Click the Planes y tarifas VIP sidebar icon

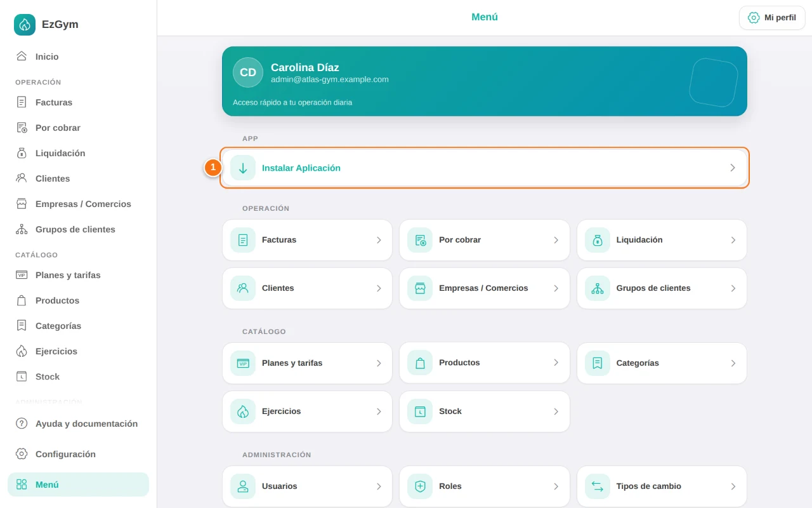[22, 275]
